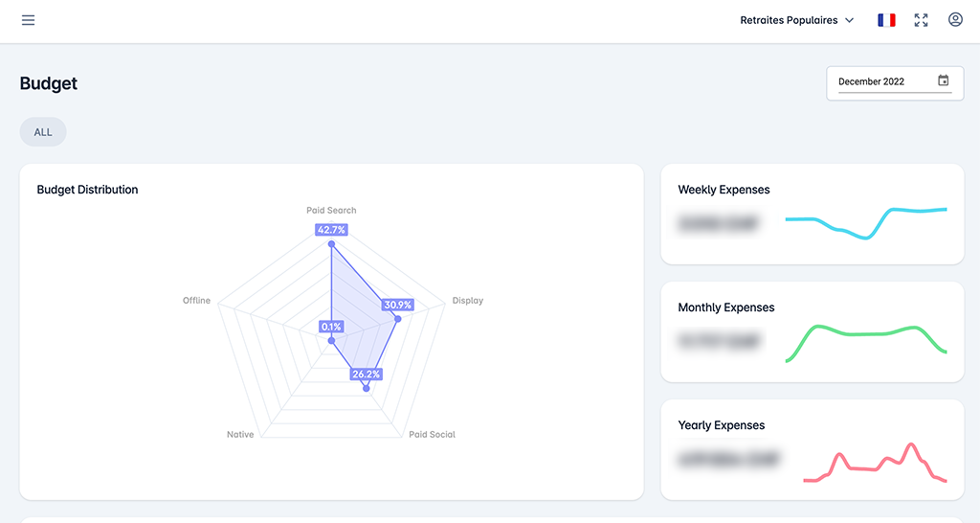Open the Retraites Populaires client selector
This screenshot has height=523, width=980.
tap(797, 20)
